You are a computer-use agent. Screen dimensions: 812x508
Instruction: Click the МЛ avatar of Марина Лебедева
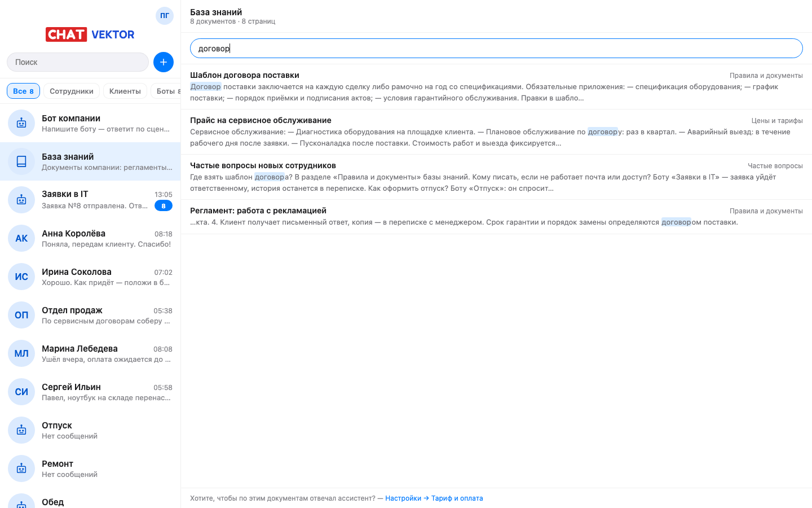pos(21,353)
